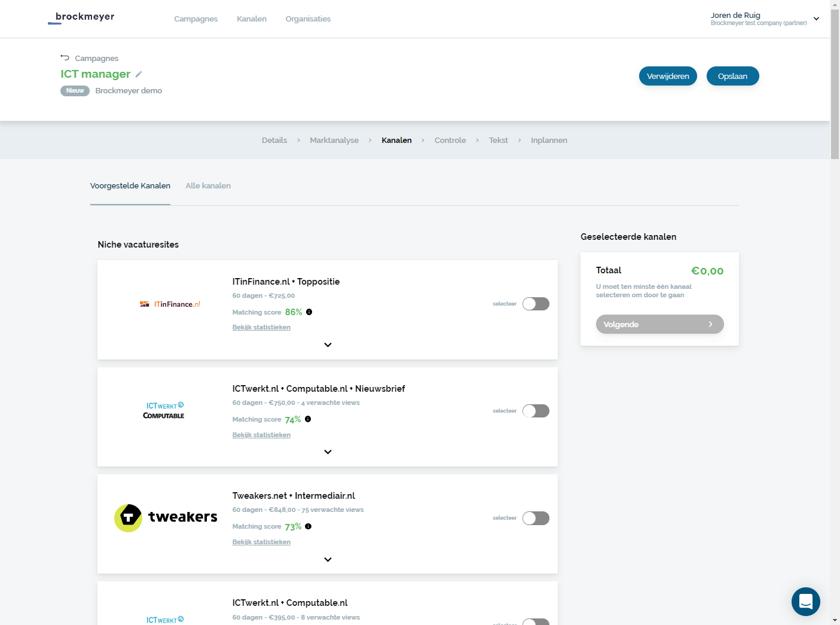Click scrollbar up arrow

pyautogui.click(x=835, y=4)
